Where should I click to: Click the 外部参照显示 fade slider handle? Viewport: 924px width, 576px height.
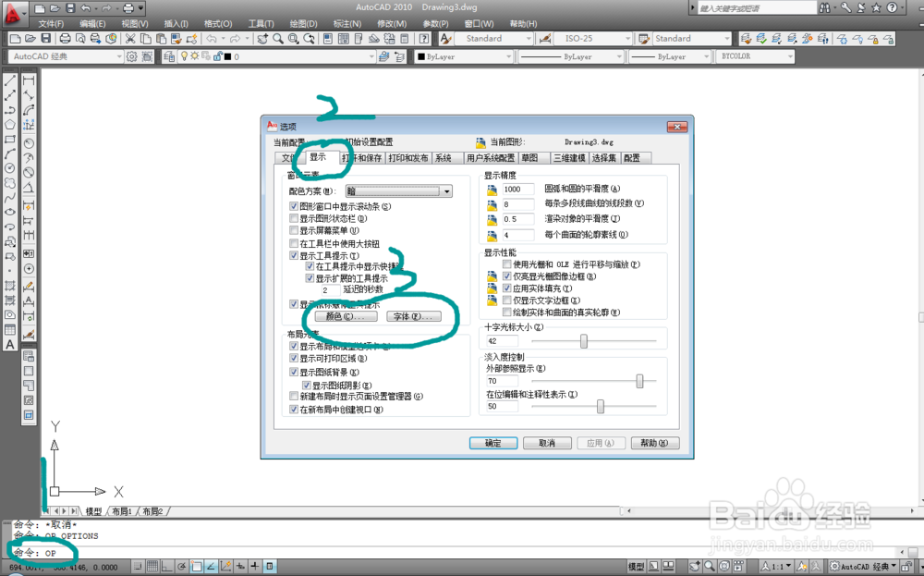point(640,381)
